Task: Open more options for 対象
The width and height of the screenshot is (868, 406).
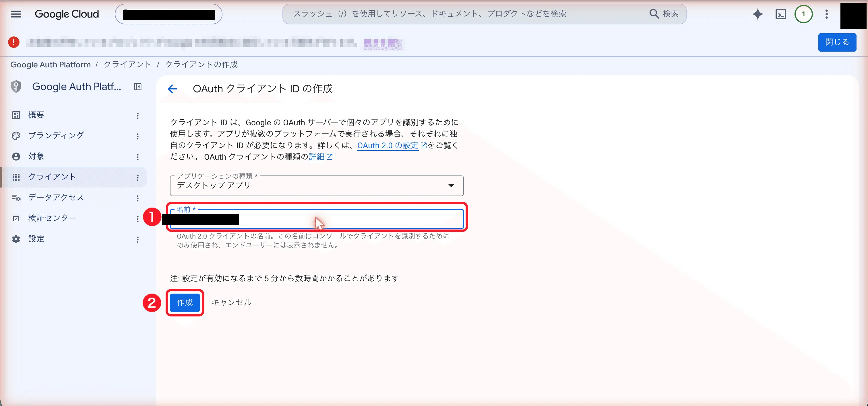Action: (137, 157)
